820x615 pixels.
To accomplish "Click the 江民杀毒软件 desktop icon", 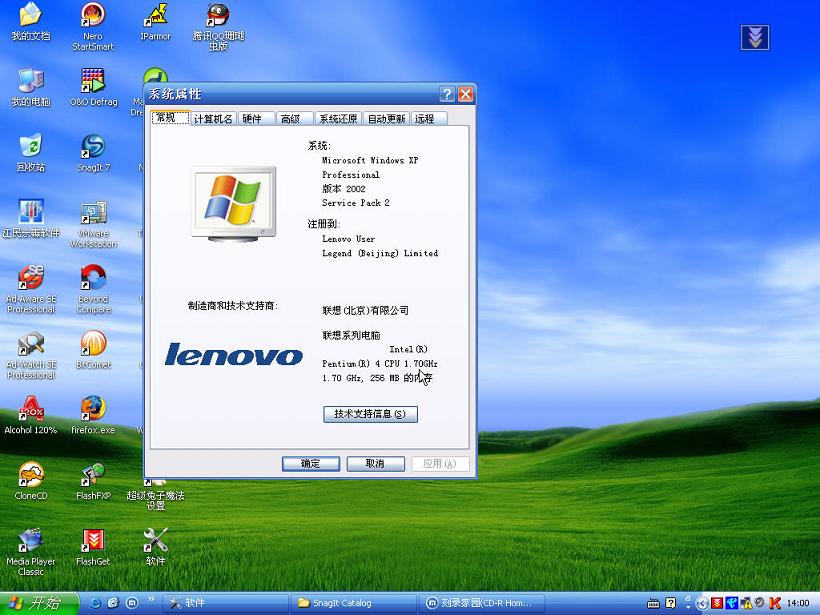I will (x=31, y=219).
